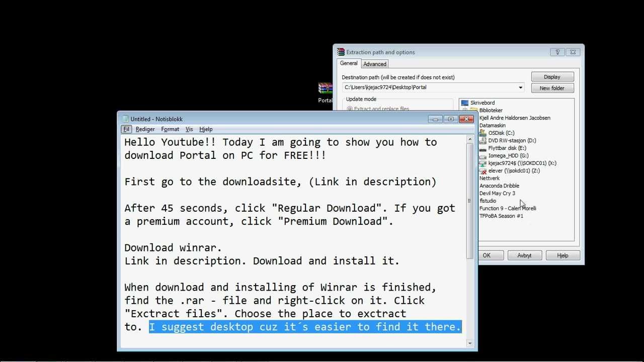Select the TFPoBA Season #1 folder
The width and height of the screenshot is (644, 362).
click(501, 216)
